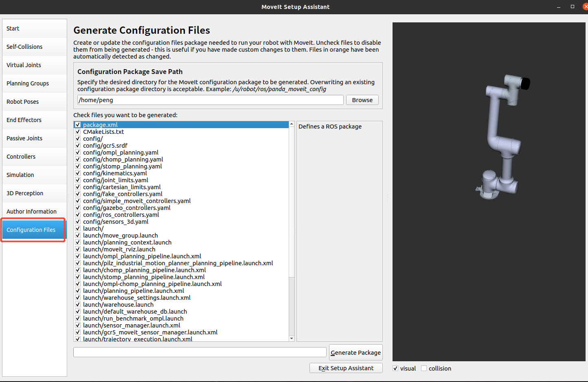Viewport: 588px width, 382px height.
Task: Click the file list scrollbar track
Action: pyautogui.click(x=292, y=306)
